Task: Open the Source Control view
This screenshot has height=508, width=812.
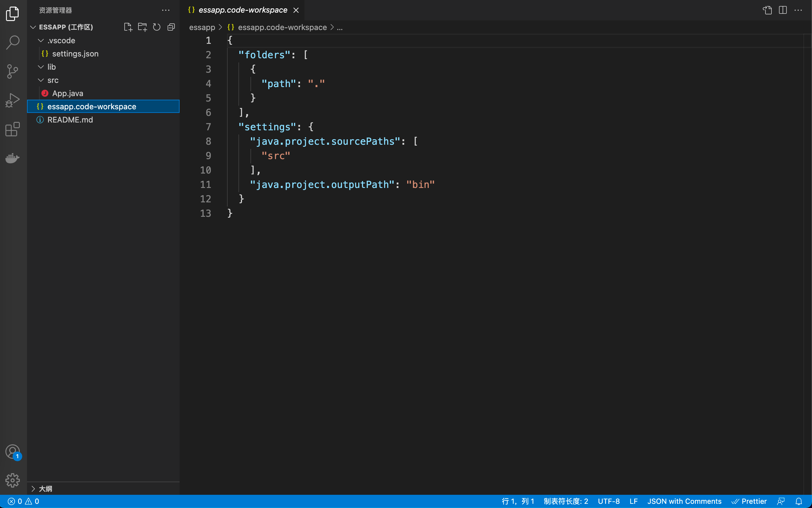Action: [13, 71]
